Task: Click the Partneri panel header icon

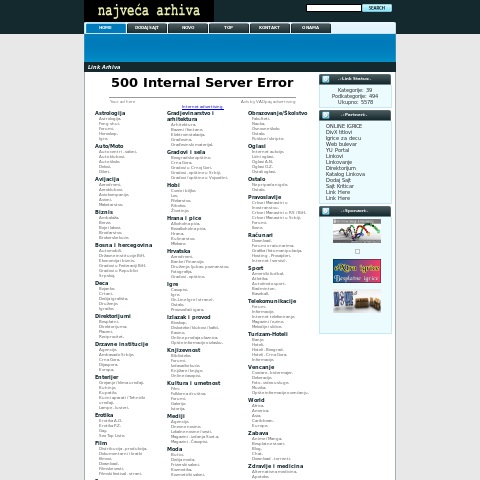Action: tap(326, 115)
